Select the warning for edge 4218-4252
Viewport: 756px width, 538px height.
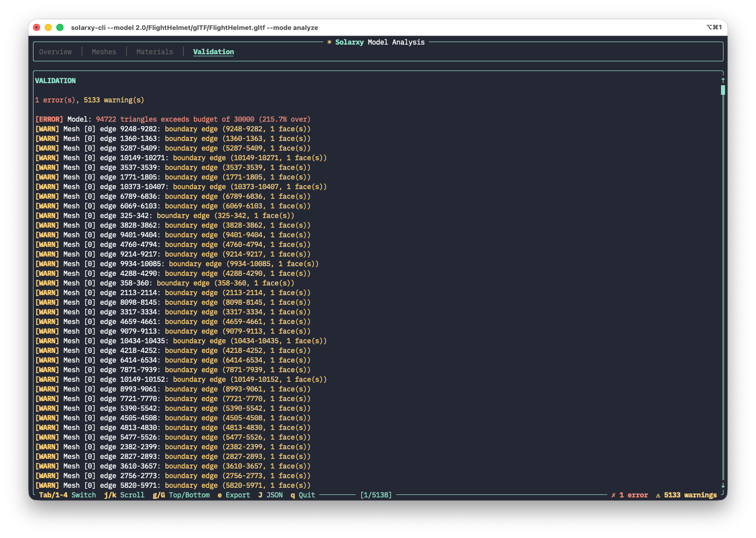(x=173, y=350)
